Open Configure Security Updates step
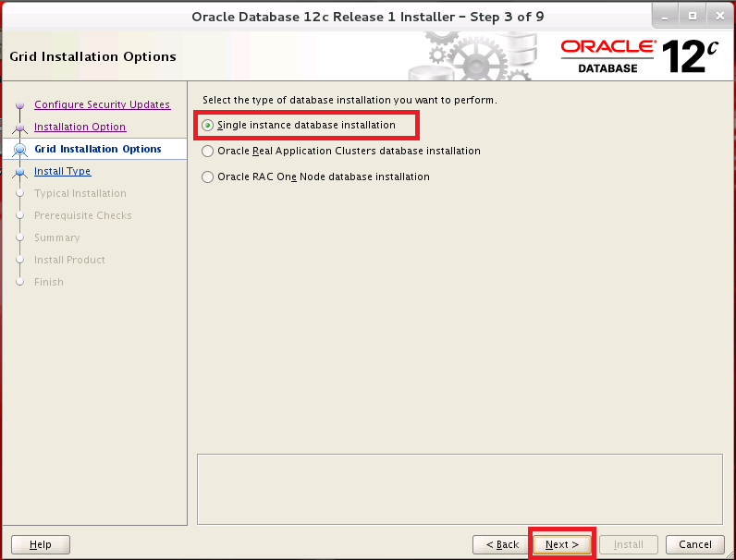736x560 pixels. 102,104
